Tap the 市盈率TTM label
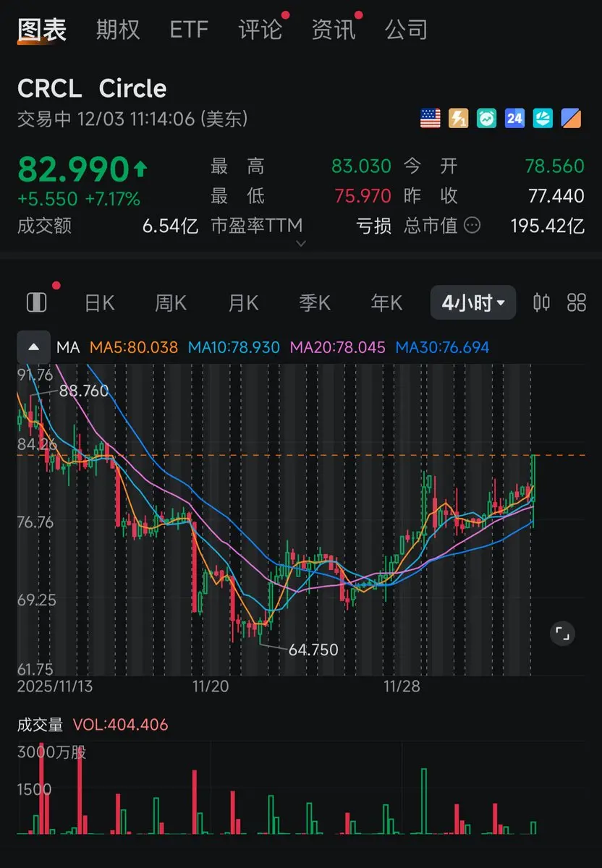The width and height of the screenshot is (602, 868). pyautogui.click(x=256, y=226)
